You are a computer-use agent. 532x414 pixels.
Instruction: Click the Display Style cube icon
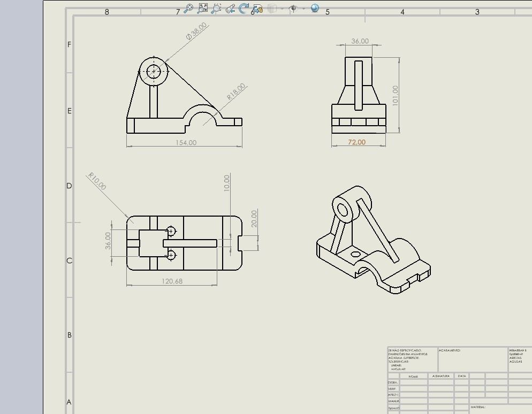click(x=272, y=9)
